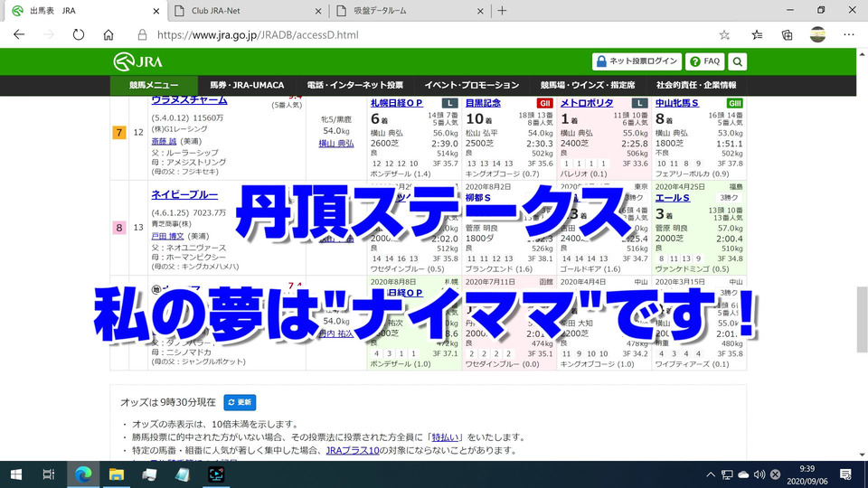Switch to the 吸盤データルーム tab
The image size is (868, 488).
tap(410, 11)
